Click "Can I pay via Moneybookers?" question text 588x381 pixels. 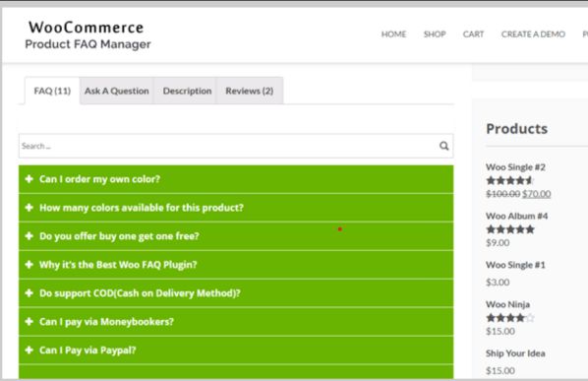click(x=106, y=322)
